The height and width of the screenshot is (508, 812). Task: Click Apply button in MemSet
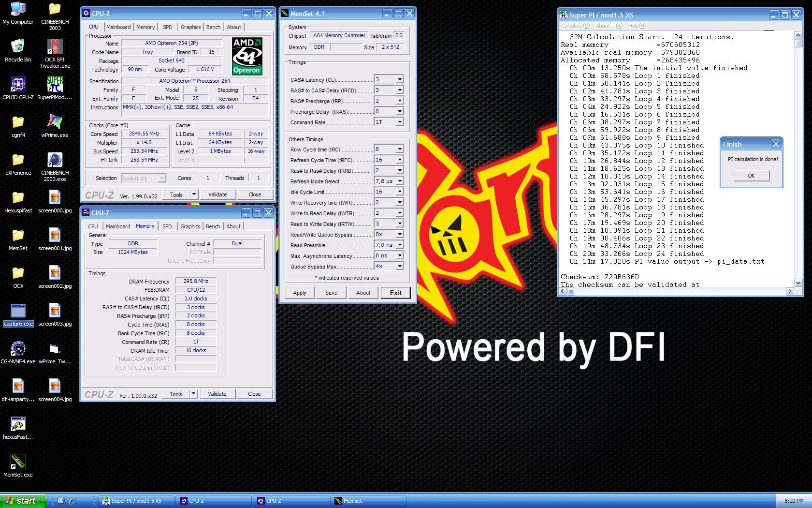(x=300, y=293)
